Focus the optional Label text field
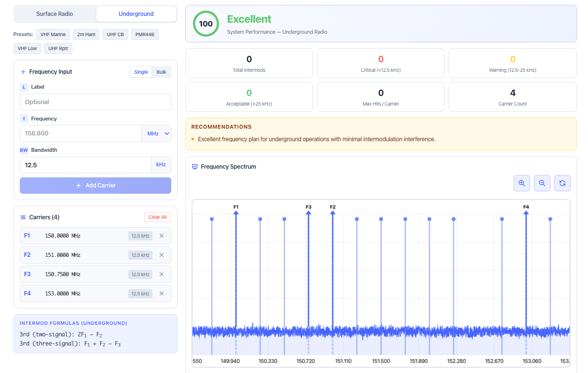 [95, 102]
